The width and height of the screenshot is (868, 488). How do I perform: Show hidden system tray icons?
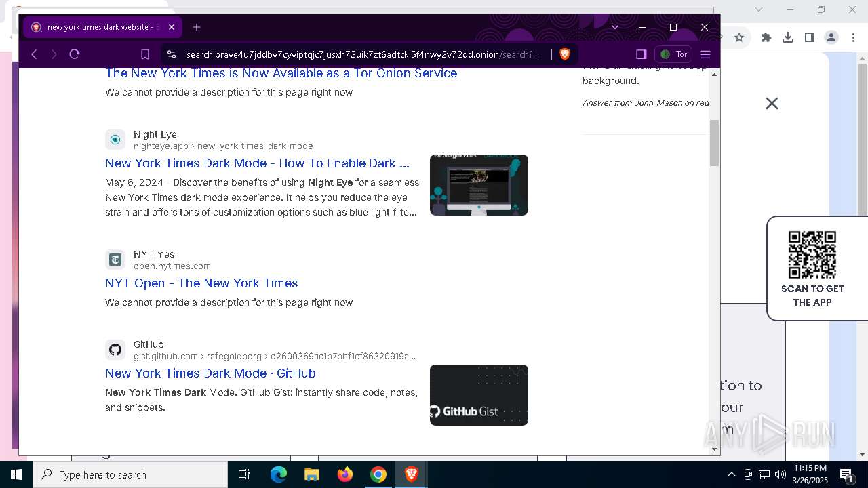[731, 474]
